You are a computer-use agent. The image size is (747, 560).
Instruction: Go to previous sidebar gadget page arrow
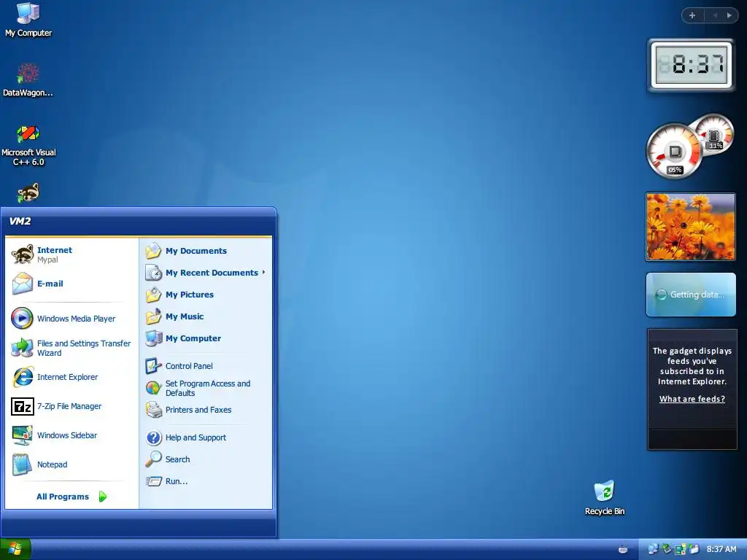[715, 15]
